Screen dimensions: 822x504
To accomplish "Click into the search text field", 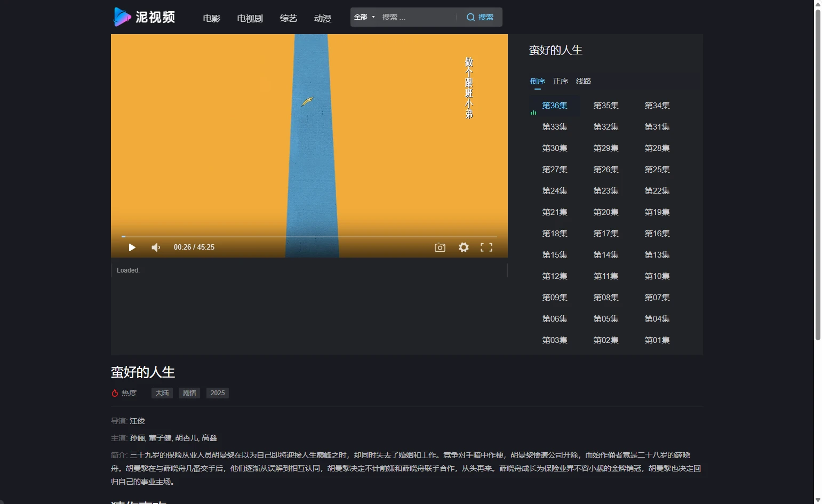I will [x=416, y=17].
